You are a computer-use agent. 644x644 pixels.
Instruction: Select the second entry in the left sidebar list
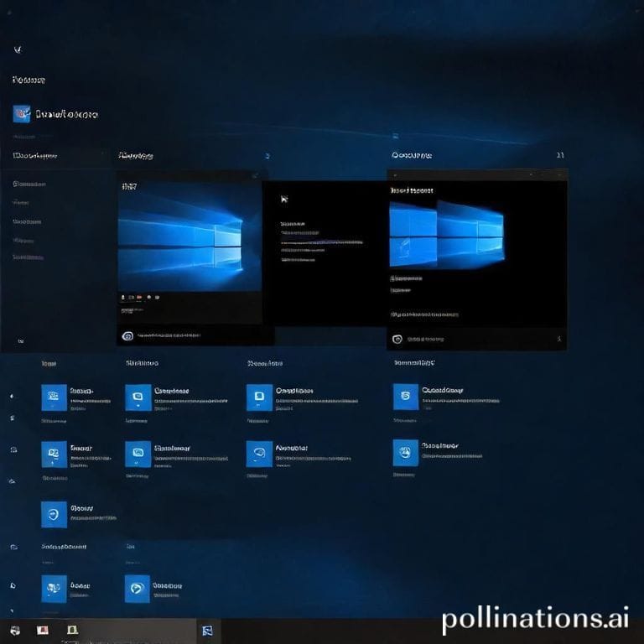coord(20,202)
